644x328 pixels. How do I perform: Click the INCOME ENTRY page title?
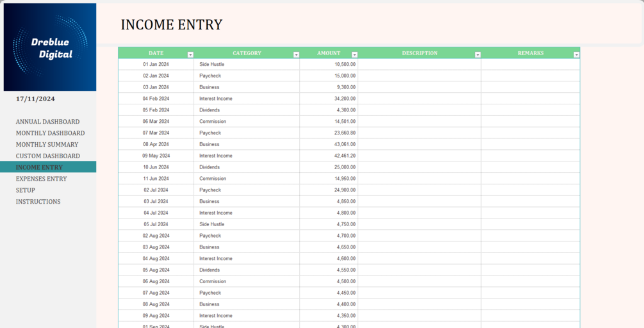coord(171,24)
